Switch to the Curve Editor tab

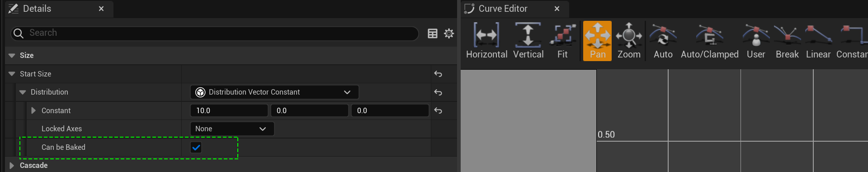pos(503,9)
